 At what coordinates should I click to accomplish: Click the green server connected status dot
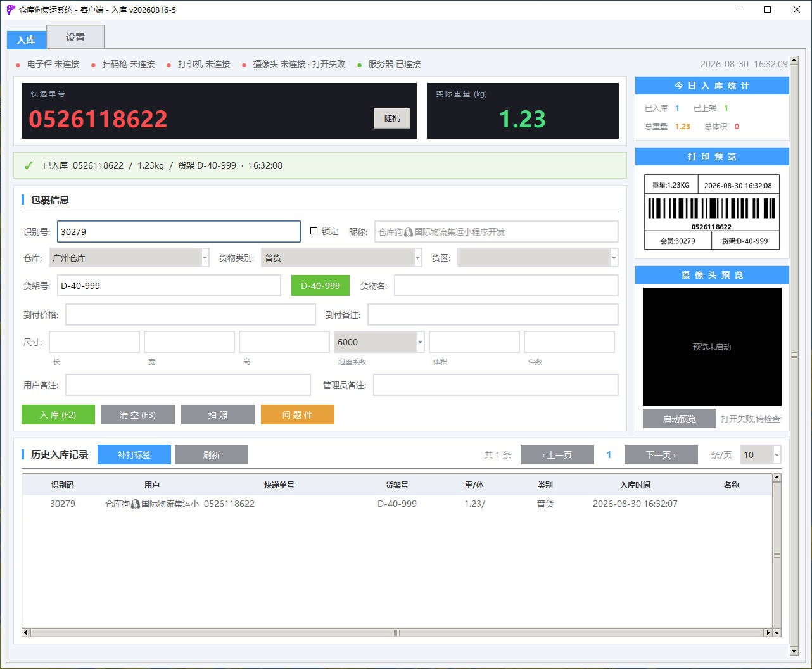coord(360,65)
